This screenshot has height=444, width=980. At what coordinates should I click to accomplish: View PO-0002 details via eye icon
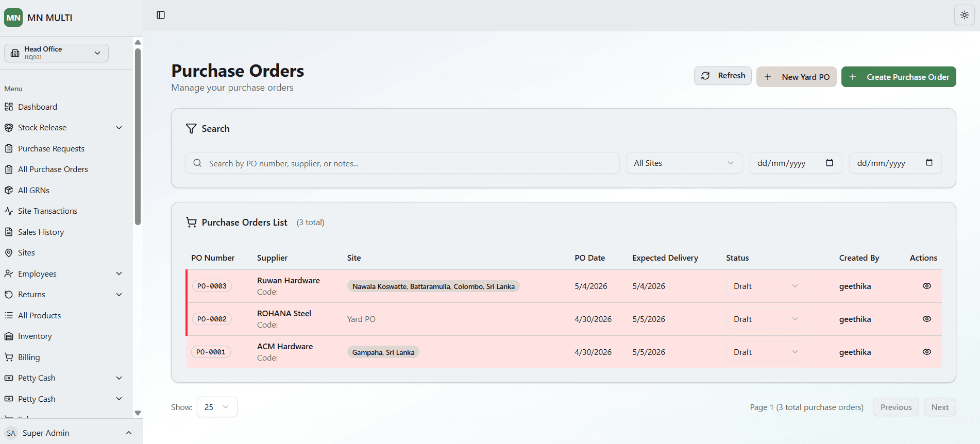tap(927, 319)
